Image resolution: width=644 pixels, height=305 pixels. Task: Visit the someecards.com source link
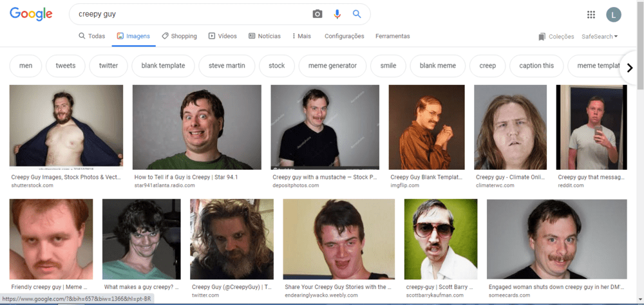[509, 295]
